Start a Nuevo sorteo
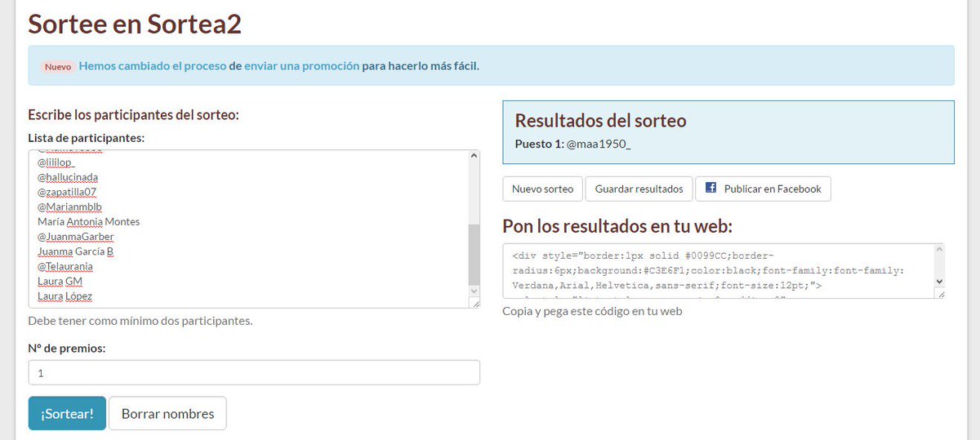Viewport: 980px width, 440px height. 542,189
